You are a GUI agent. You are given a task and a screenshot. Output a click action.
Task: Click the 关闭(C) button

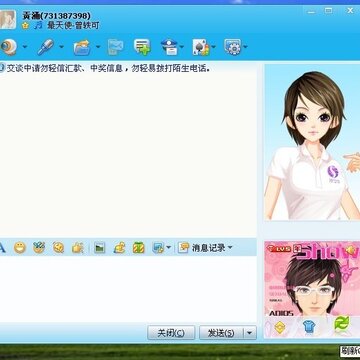(171, 333)
